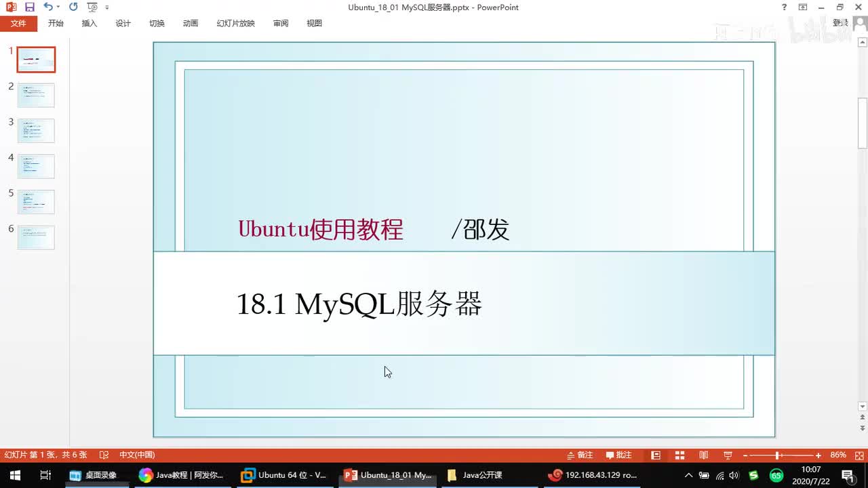This screenshot has height=488, width=868.
Task: Switch to Reading view icon
Action: (704, 455)
